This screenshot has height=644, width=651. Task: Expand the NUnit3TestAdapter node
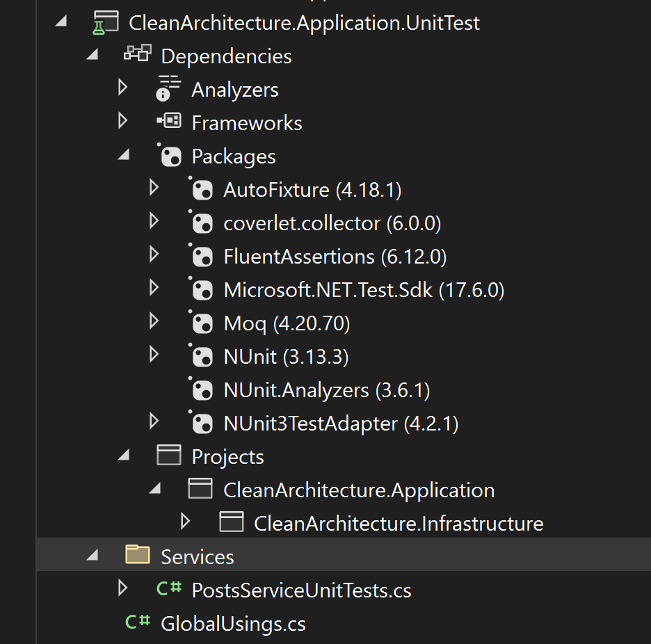(x=154, y=423)
